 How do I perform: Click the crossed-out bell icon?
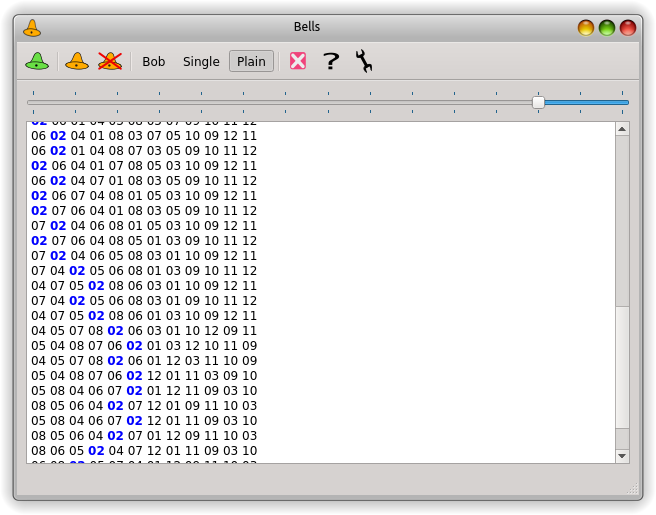tap(110, 61)
